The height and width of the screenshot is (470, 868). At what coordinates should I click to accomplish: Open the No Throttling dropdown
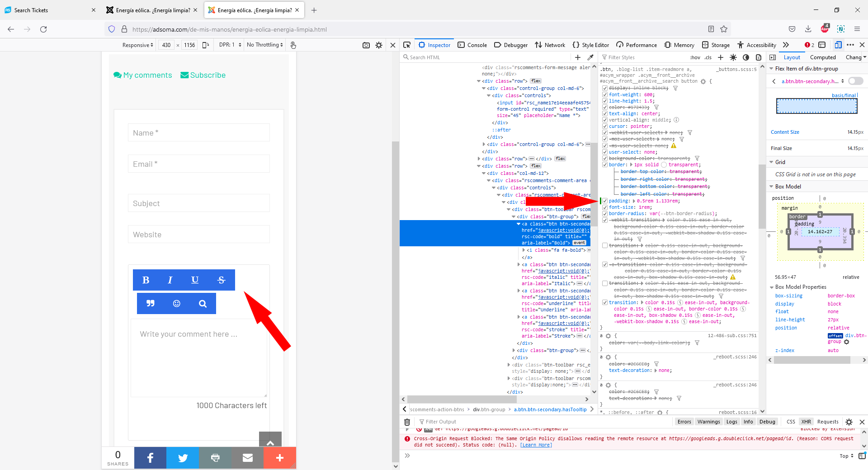pyautogui.click(x=265, y=45)
